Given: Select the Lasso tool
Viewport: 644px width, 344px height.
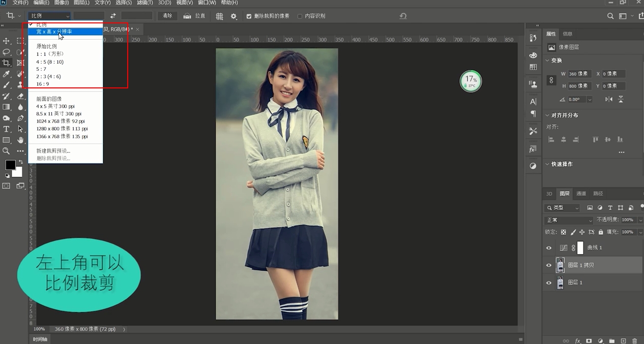Looking at the screenshot, I should coord(7,52).
